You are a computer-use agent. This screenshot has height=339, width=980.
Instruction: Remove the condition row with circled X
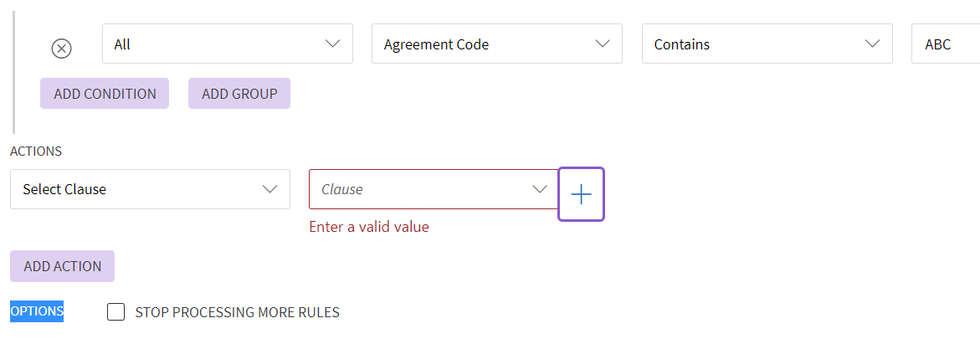click(x=61, y=49)
